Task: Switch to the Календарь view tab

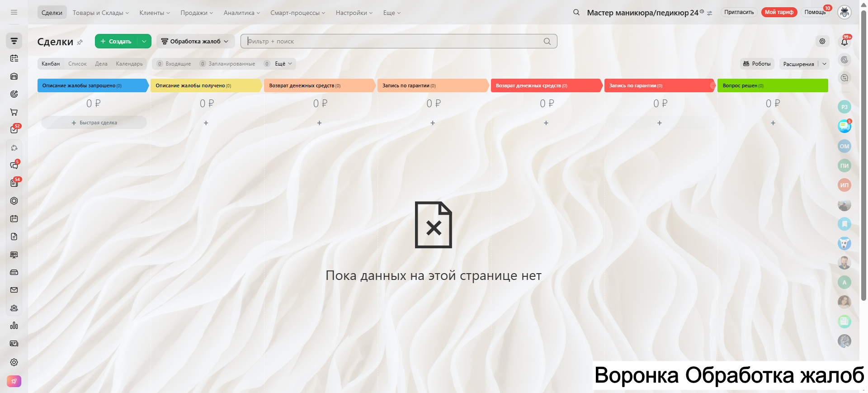Action: click(129, 64)
